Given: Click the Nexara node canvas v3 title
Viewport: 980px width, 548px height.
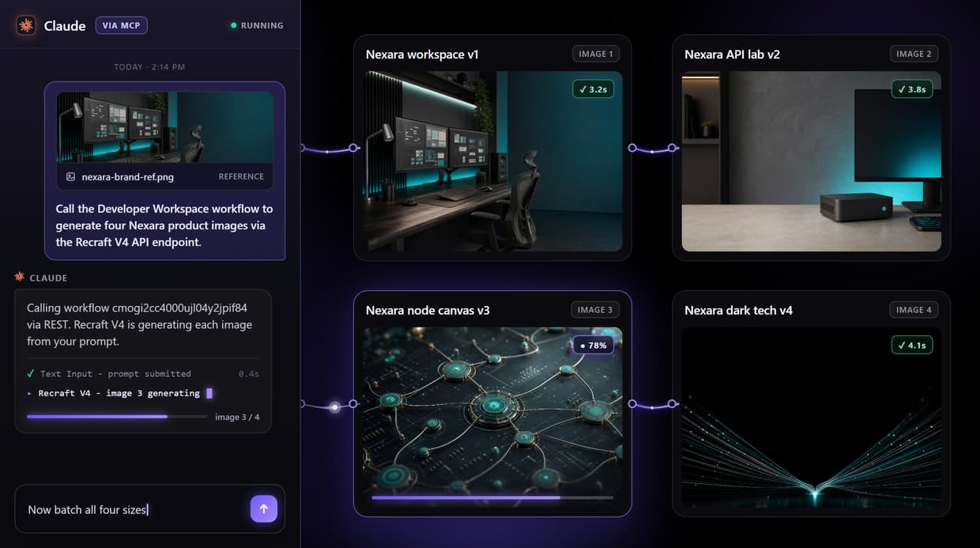Looking at the screenshot, I should pos(428,310).
